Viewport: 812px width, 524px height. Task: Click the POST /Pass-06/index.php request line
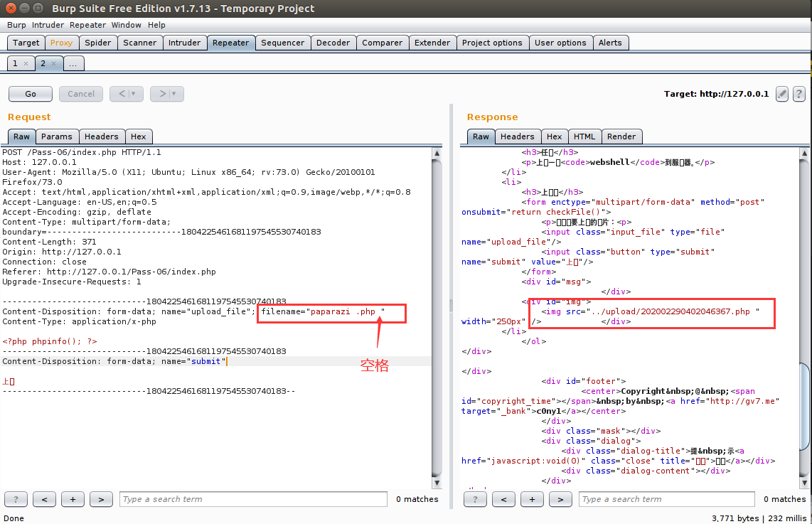click(x=81, y=153)
